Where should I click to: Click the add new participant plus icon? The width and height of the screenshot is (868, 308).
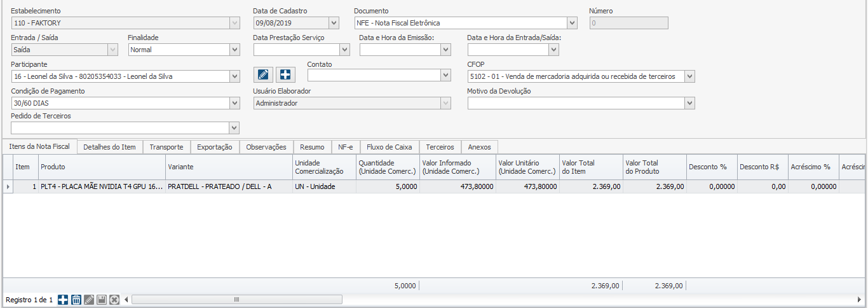coord(285,74)
